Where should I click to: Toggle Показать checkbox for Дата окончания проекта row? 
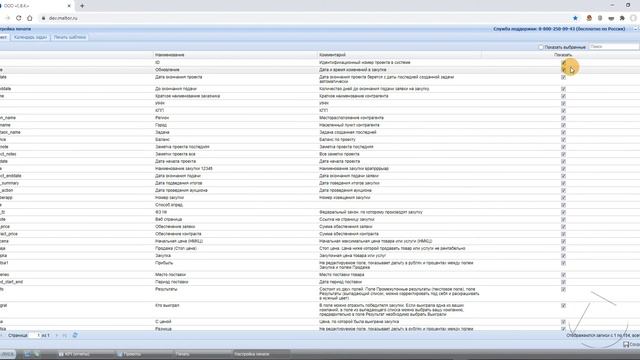click(563, 77)
